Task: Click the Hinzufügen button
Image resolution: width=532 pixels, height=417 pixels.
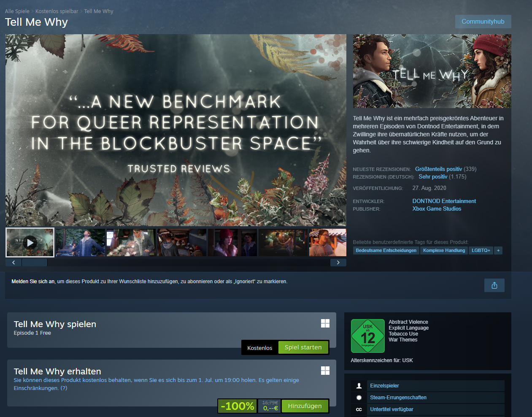Action: (305, 406)
